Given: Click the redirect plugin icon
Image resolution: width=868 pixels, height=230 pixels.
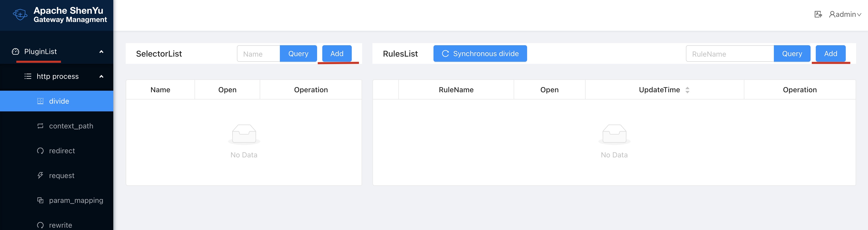Looking at the screenshot, I should 40,151.
